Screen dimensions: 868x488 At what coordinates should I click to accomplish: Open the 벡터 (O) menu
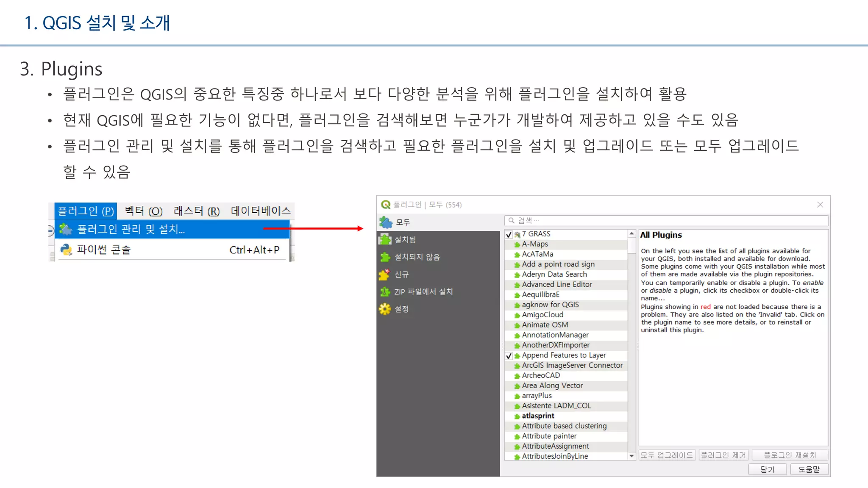point(144,211)
